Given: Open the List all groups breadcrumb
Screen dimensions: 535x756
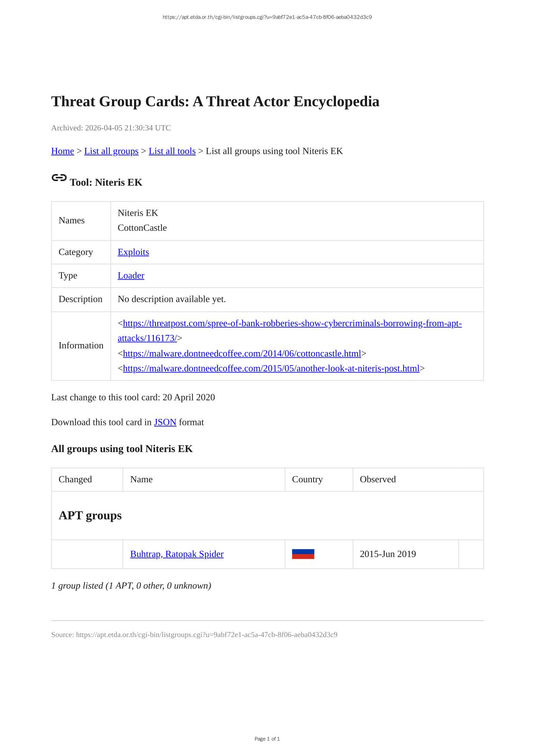Looking at the screenshot, I should pyautogui.click(x=111, y=151).
